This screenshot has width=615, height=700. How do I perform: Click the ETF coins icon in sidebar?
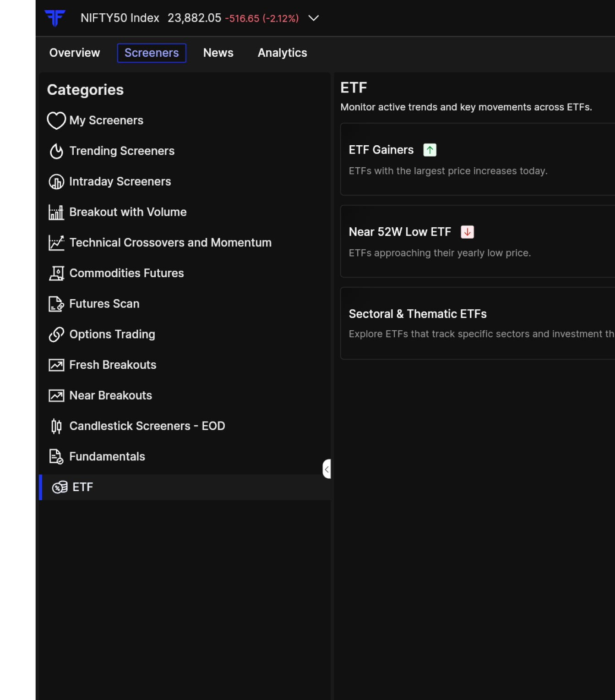tap(60, 487)
